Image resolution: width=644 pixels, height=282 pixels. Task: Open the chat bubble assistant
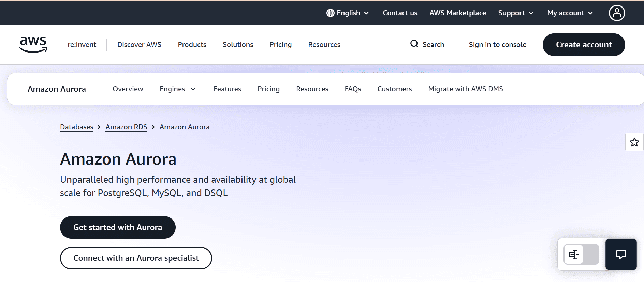[x=621, y=254]
